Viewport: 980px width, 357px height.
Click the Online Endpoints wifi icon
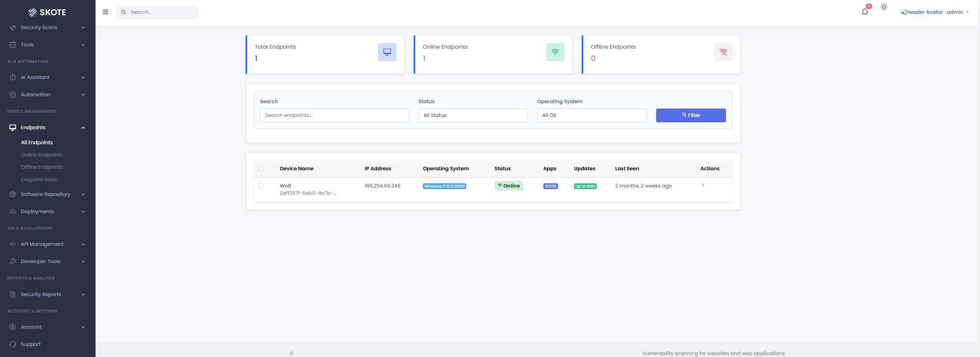[x=555, y=52]
